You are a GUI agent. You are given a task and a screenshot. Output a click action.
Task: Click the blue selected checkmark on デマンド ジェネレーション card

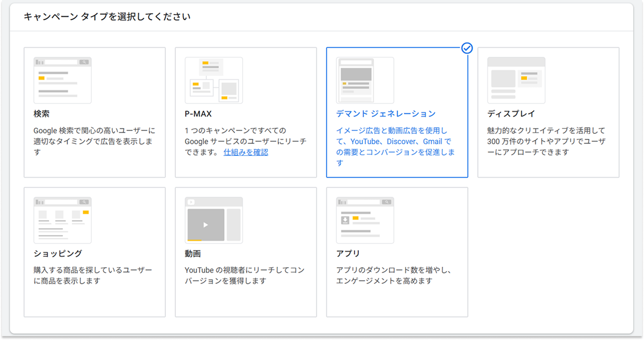467,48
